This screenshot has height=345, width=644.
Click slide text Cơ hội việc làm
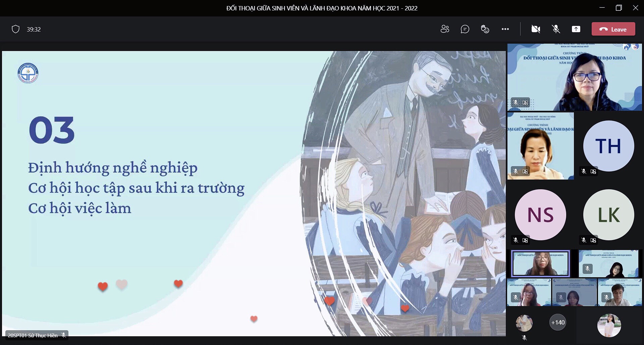coord(79,208)
